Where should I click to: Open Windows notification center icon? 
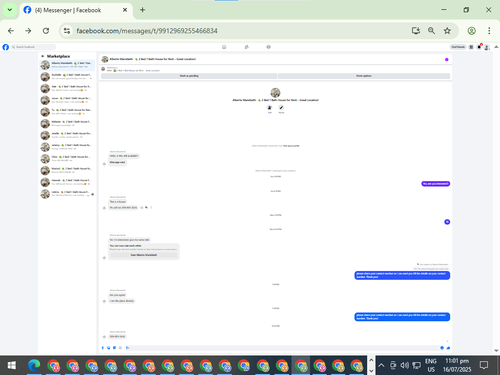[x=484, y=366]
